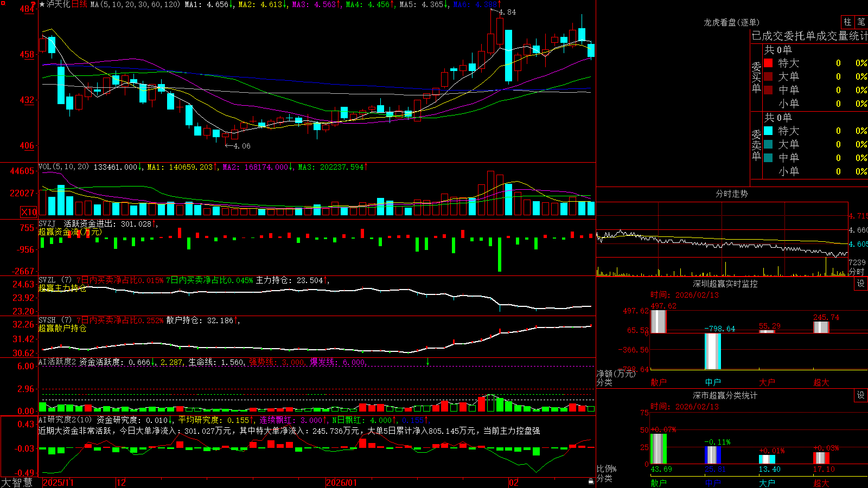Click the lock icon at the chart's bottom right
This screenshot has width=868, height=488.
point(591,481)
